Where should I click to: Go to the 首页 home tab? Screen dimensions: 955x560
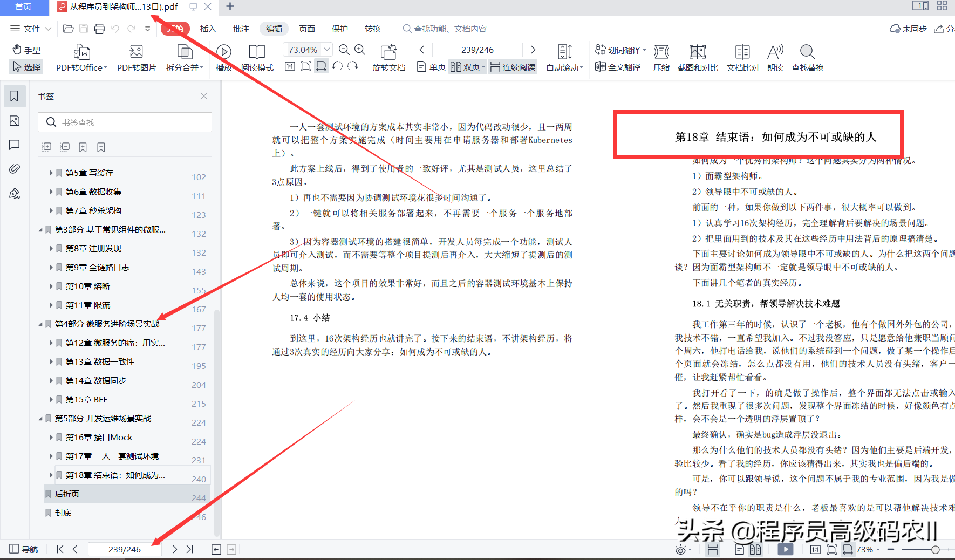23,6
